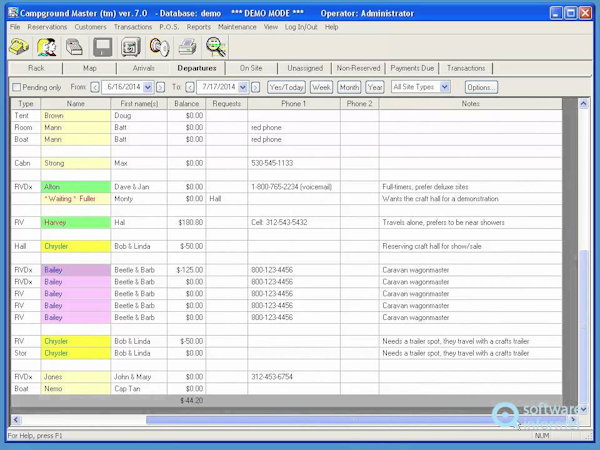Select the Bailey row with $-125.00 balance
This screenshot has height=450, width=600.
(76, 270)
